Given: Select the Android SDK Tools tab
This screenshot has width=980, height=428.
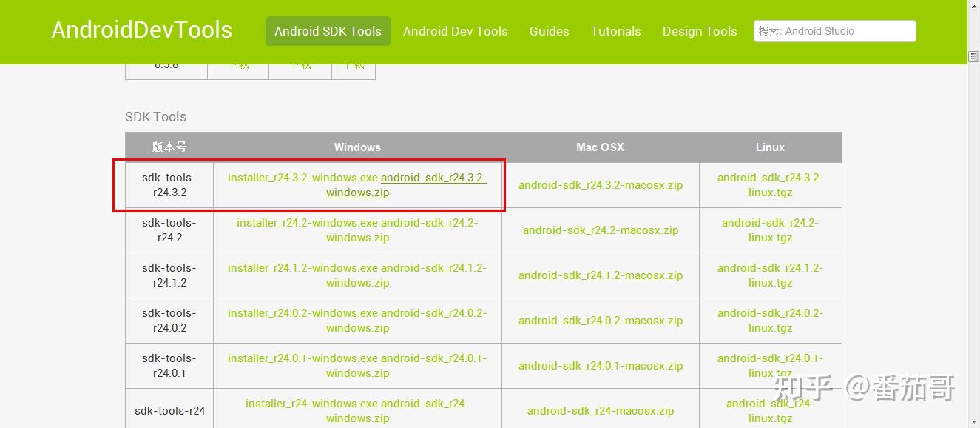Looking at the screenshot, I should click(328, 31).
